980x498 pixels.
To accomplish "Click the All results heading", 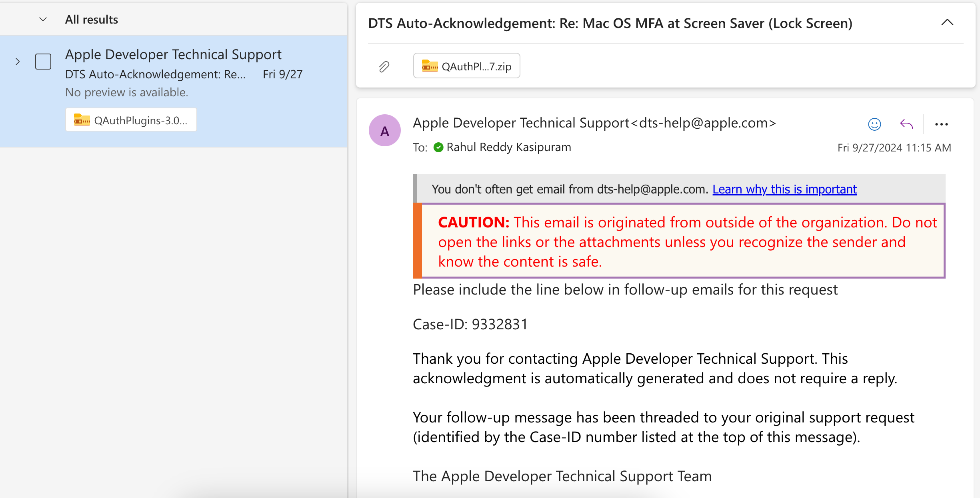I will (92, 20).
